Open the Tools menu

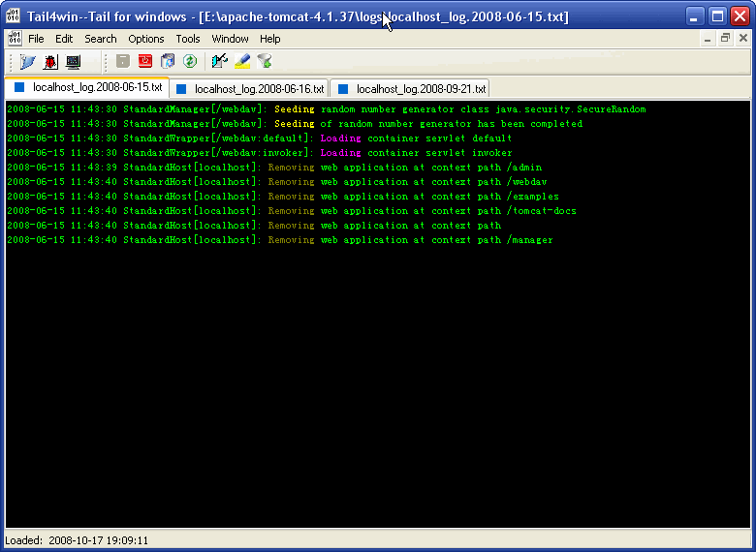point(188,39)
